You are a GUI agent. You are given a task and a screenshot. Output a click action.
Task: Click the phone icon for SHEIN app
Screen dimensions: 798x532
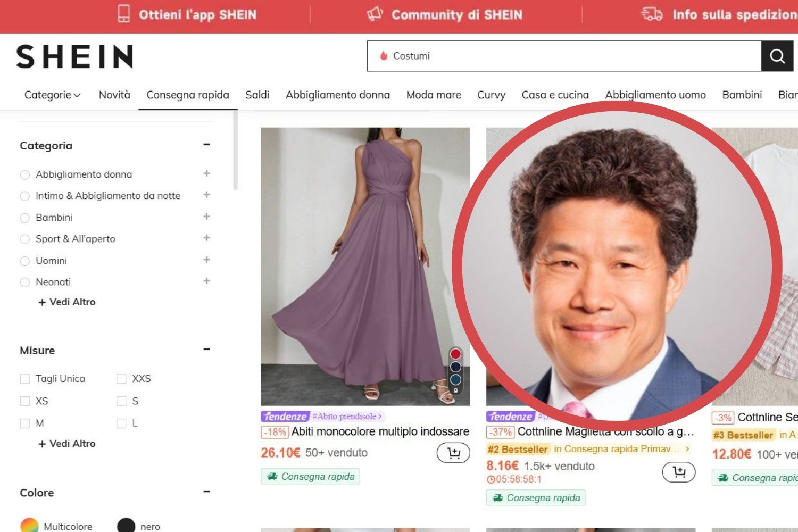tap(123, 14)
